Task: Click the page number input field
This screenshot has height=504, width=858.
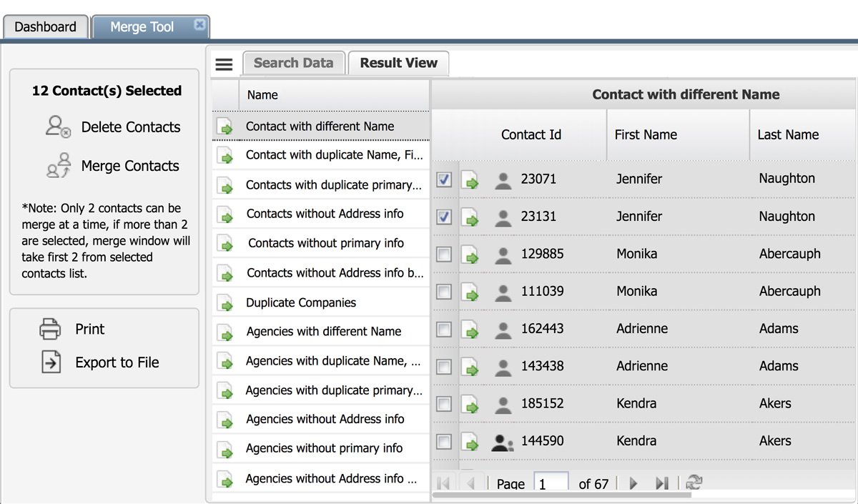Action: (550, 484)
